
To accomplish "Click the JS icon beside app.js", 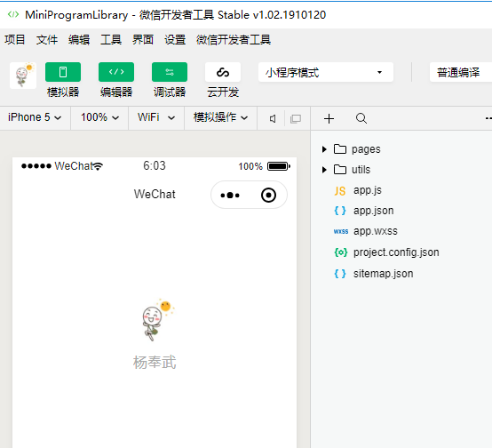I will 340,191.
